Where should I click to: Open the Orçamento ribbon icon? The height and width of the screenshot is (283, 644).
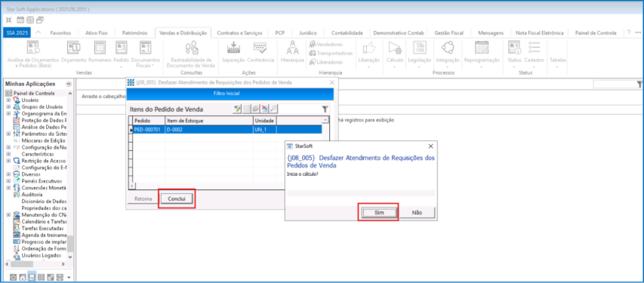click(x=73, y=52)
